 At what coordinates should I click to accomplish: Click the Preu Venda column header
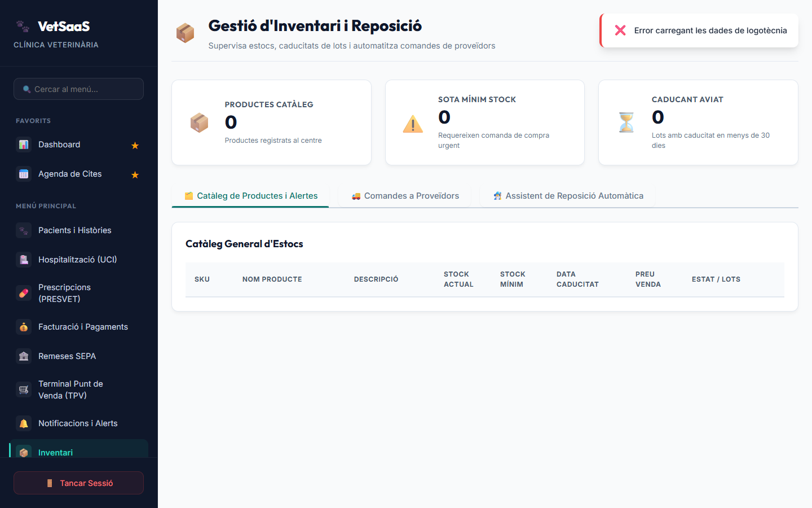coord(648,279)
